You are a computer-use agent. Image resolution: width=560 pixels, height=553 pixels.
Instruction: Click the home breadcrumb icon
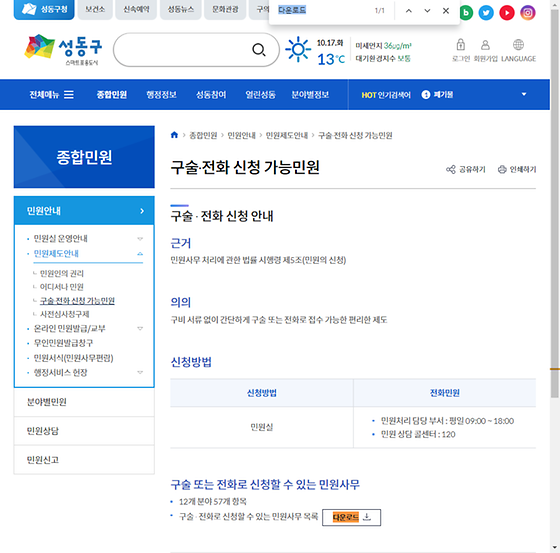coord(174,135)
